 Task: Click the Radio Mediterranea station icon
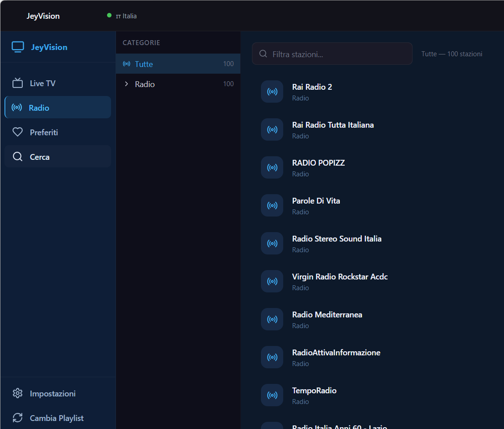272,320
